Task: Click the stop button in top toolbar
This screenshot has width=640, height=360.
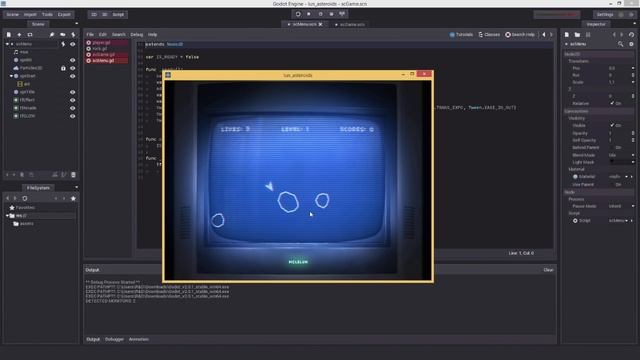Action: [x=309, y=14]
